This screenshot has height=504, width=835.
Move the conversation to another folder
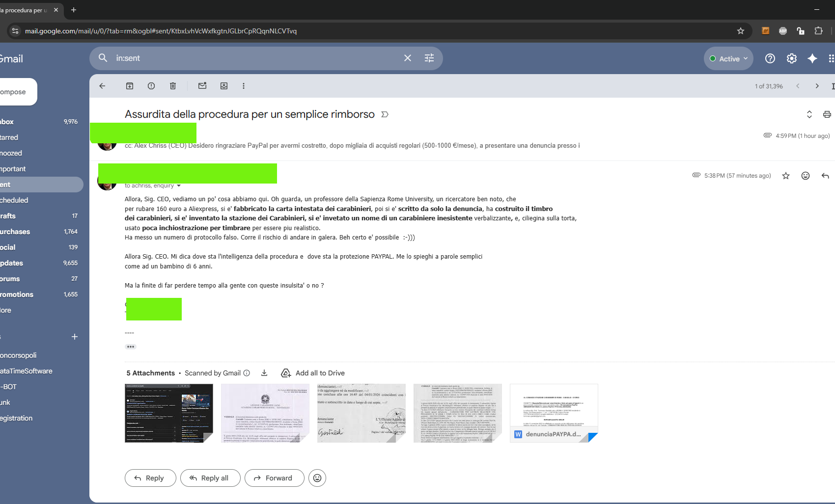pyautogui.click(x=224, y=86)
